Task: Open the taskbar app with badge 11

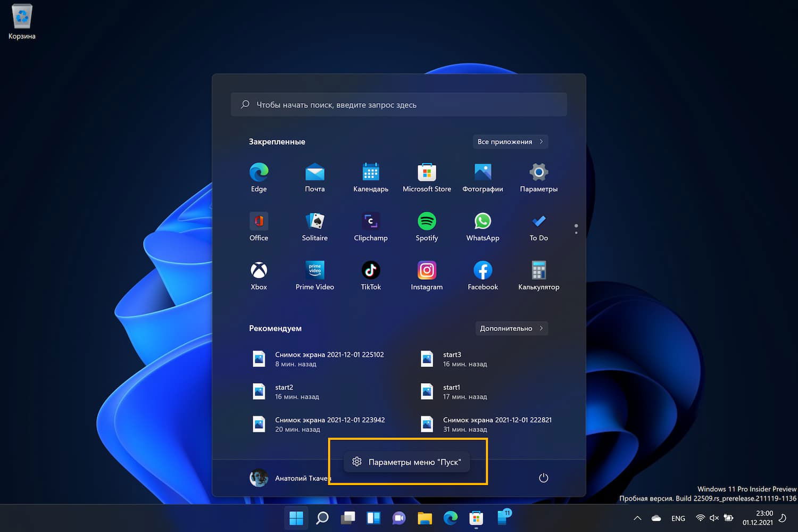Action: coord(503,517)
